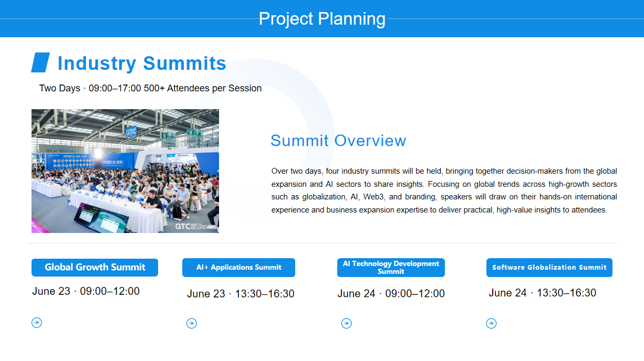Click the arrow icon under Global Growth Summit
The height and width of the screenshot is (361, 644).
(37, 323)
